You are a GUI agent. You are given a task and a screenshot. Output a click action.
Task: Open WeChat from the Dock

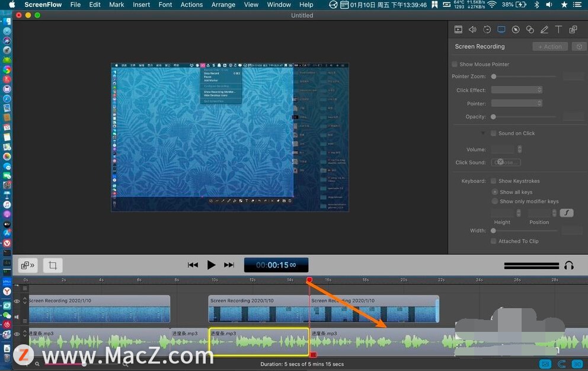click(7, 315)
